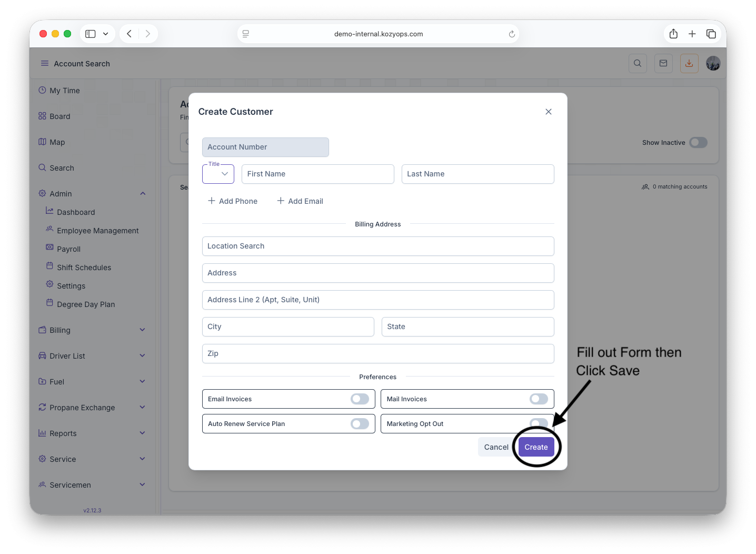This screenshot has height=554, width=756.
Task: Open a new browser tab with plus icon
Action: tap(692, 34)
